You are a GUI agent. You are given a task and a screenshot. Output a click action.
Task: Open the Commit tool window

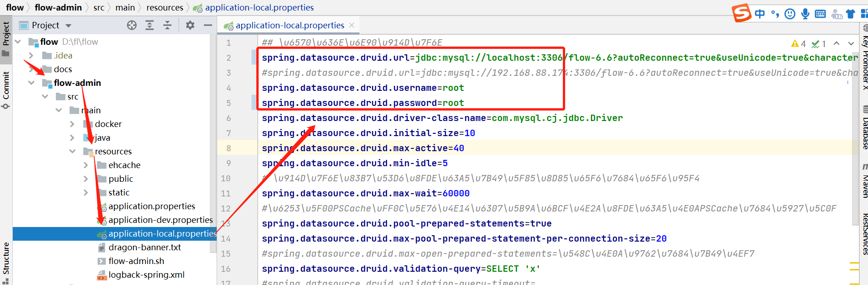[5, 90]
